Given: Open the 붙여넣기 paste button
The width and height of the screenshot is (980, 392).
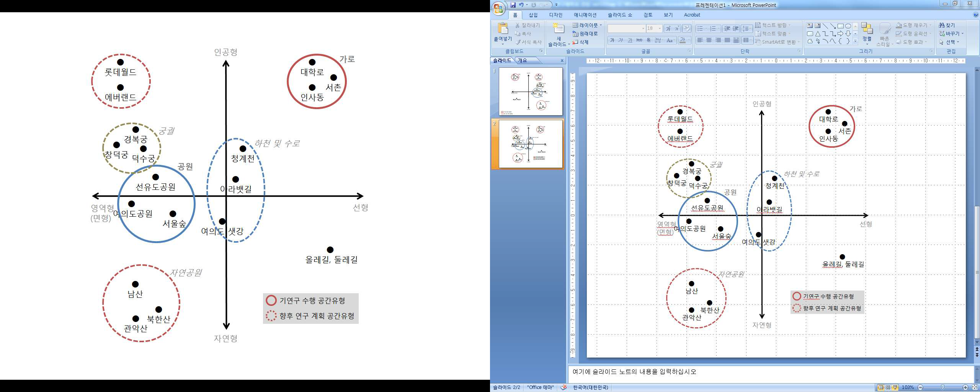Looking at the screenshot, I should pyautogui.click(x=503, y=33).
